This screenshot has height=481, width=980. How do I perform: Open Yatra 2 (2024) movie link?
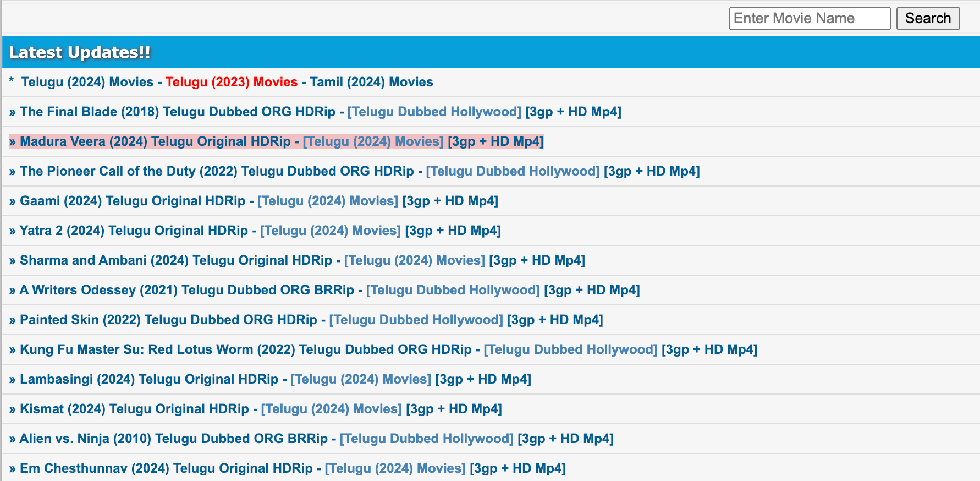[134, 231]
